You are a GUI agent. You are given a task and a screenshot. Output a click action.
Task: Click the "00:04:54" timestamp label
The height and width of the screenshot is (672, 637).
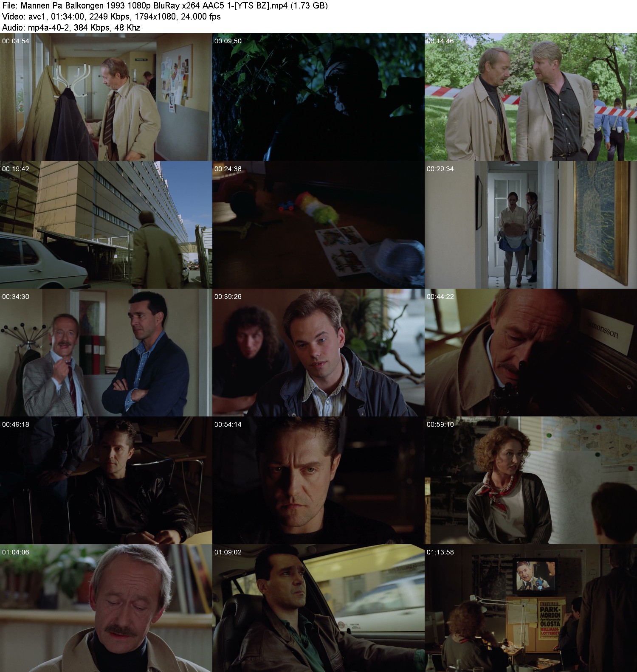16,41
